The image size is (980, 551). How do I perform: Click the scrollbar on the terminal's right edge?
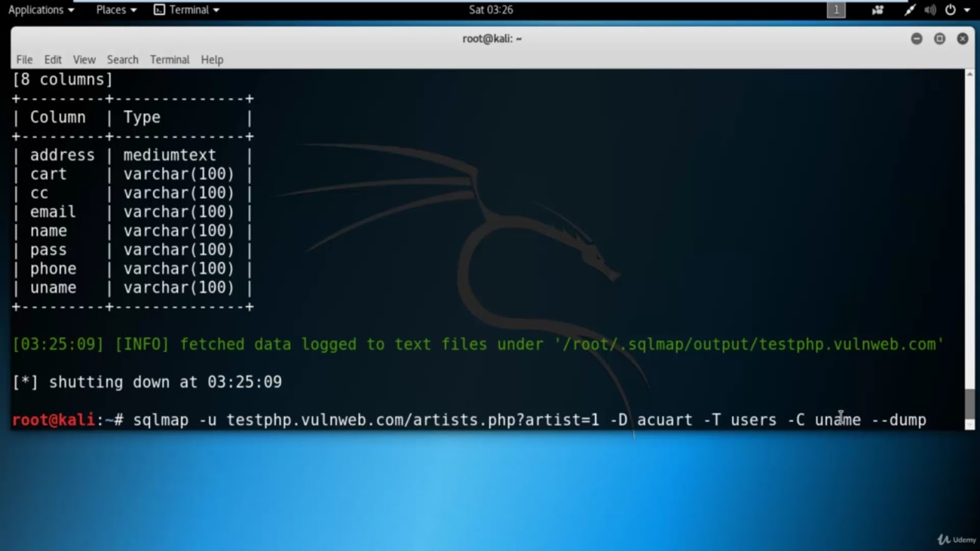pos(970,245)
